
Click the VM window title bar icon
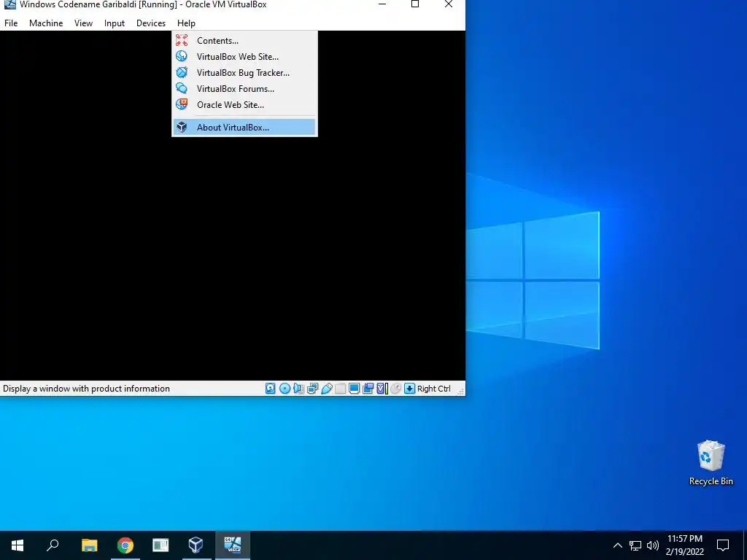tap(9, 4)
